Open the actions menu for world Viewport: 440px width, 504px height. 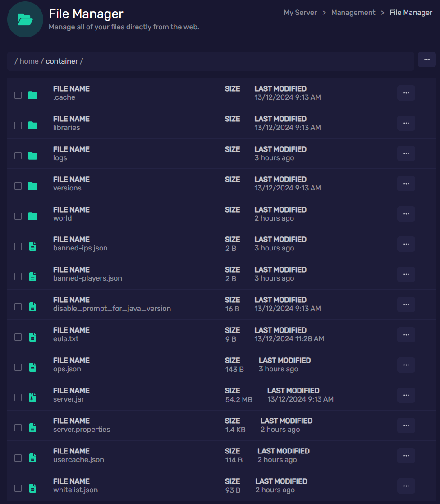coord(406,214)
